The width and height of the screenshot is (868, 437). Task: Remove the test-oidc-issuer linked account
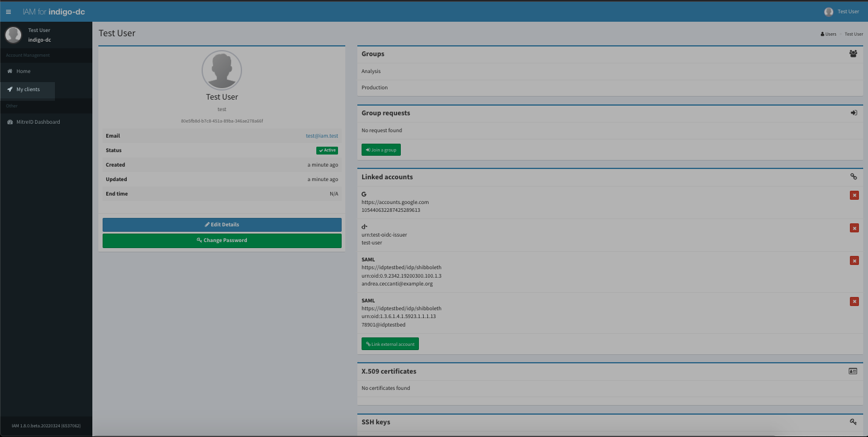[854, 228]
